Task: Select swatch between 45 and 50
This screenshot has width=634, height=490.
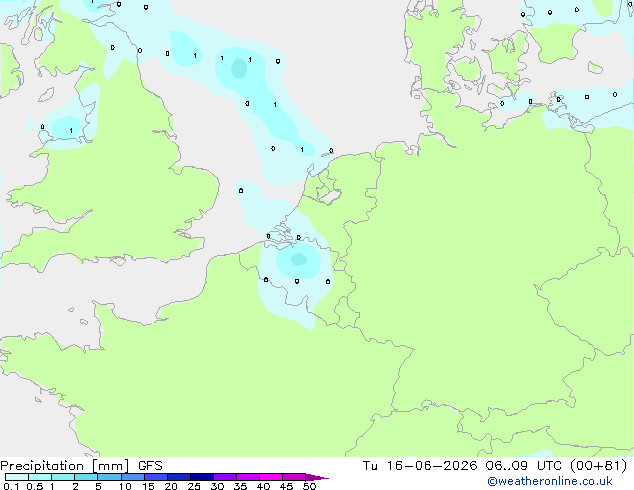Action: [294, 477]
